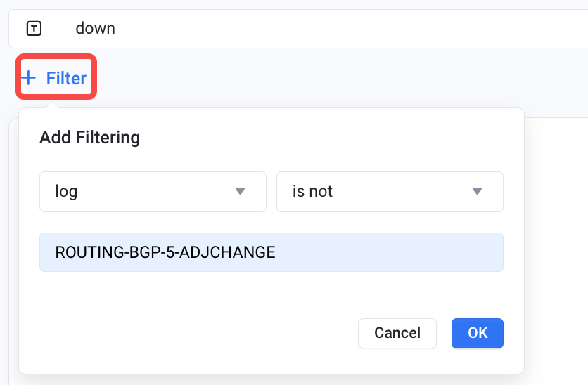Click the plus icon next to Filter
The image size is (588, 385).
pyautogui.click(x=29, y=78)
